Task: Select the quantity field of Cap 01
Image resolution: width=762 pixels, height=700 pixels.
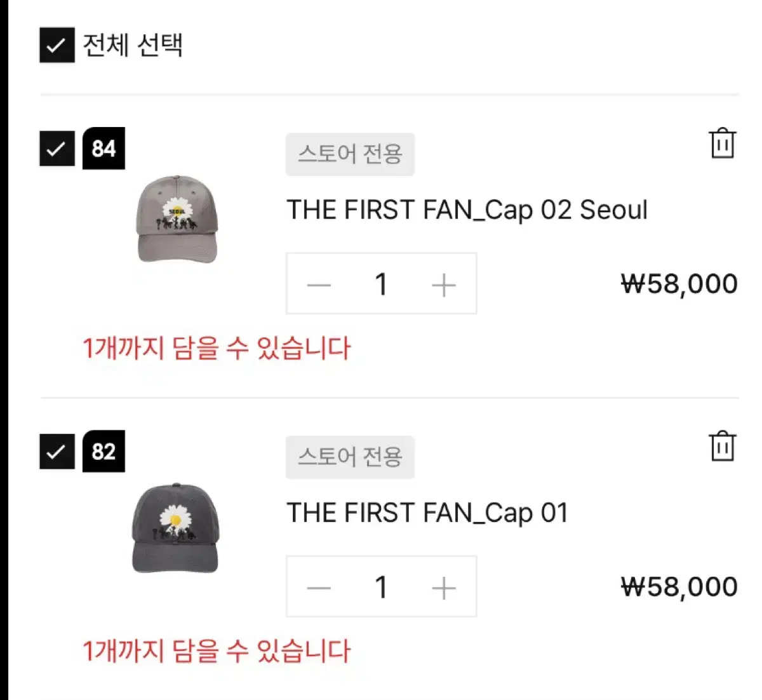Action: tap(381, 587)
